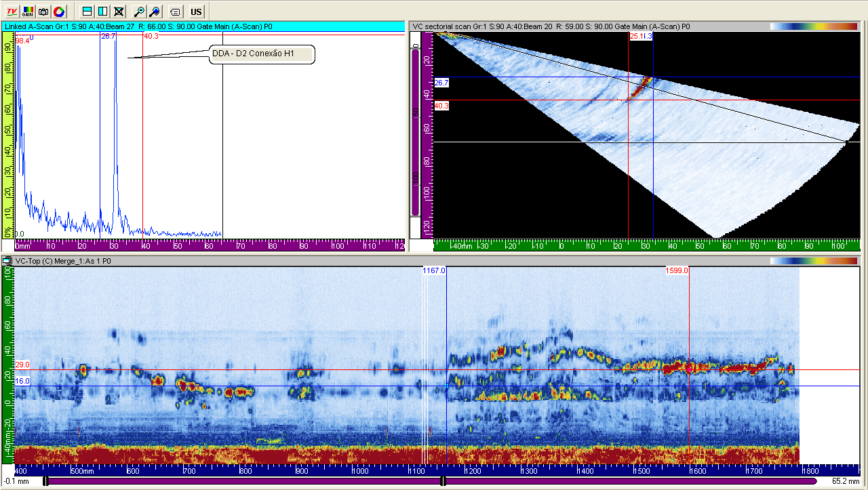868x490 pixels.
Task: Click the C-scan color palette bar
Action: tap(814, 261)
